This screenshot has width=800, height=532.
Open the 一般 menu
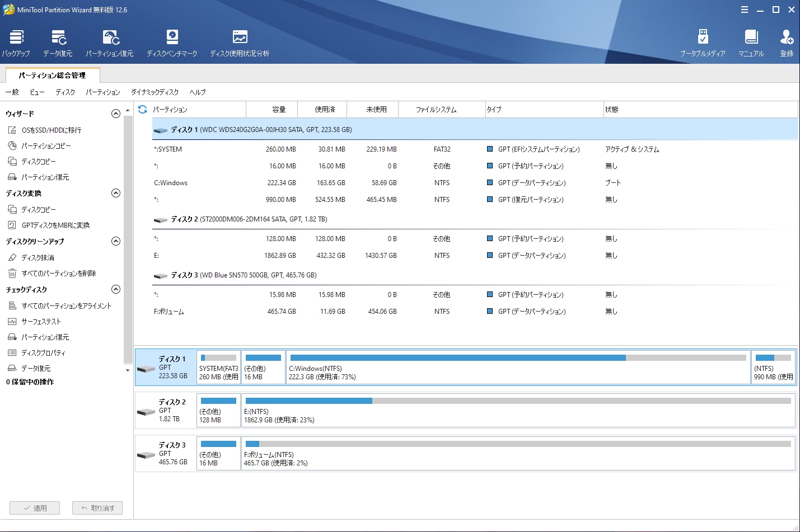(12, 92)
